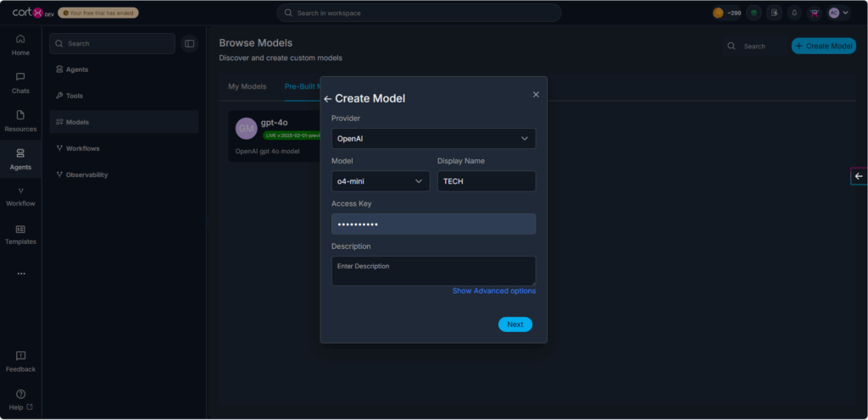Click the GM avatar on gpt-4o card

(x=246, y=128)
